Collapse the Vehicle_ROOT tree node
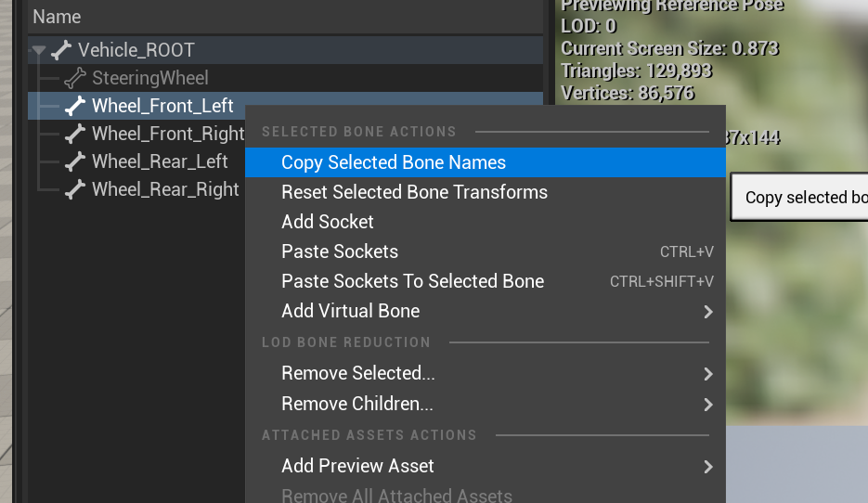This screenshot has width=868, height=503. tap(38, 51)
